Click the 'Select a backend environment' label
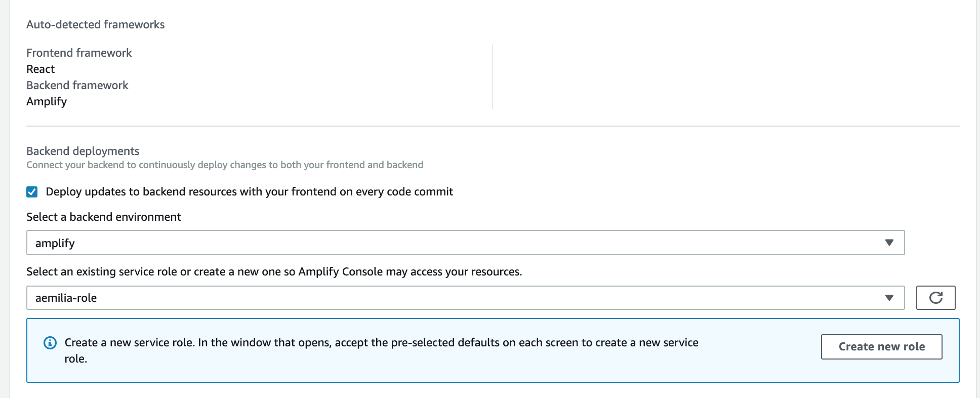 pos(103,217)
